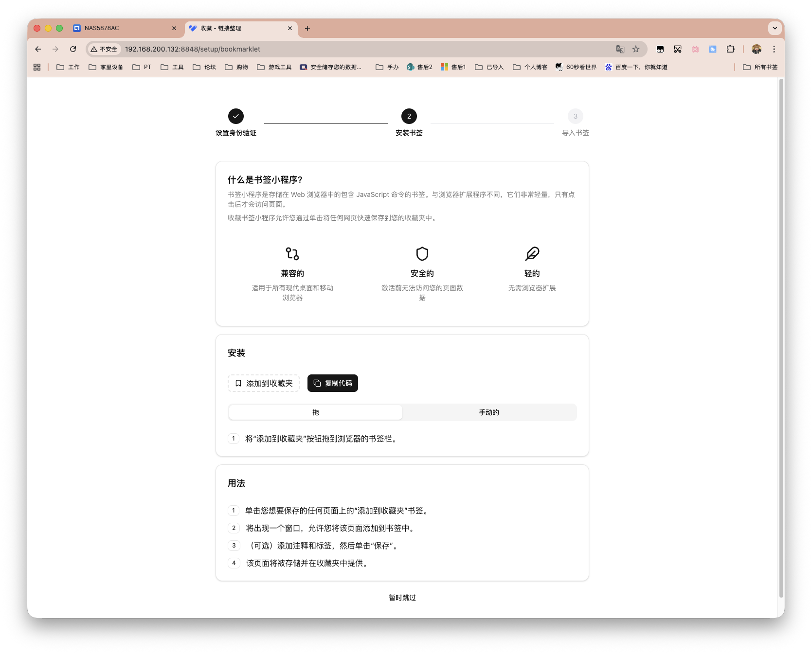This screenshot has width=812, height=654.
Task: Click the 添加到收藏夹 button
Action: 263,383
